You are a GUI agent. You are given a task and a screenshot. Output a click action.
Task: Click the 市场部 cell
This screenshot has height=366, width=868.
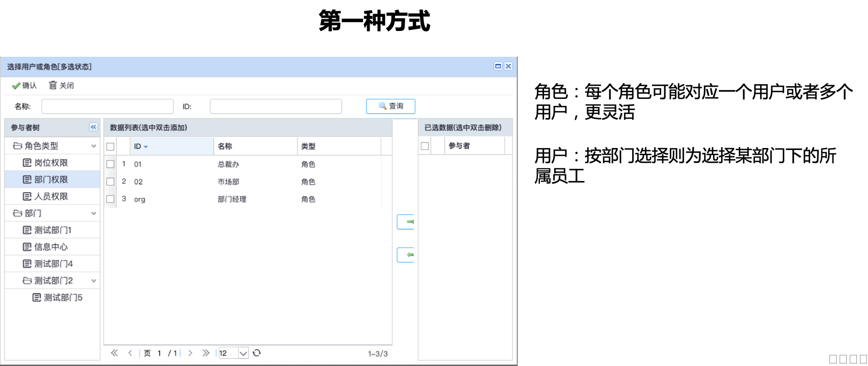click(228, 181)
